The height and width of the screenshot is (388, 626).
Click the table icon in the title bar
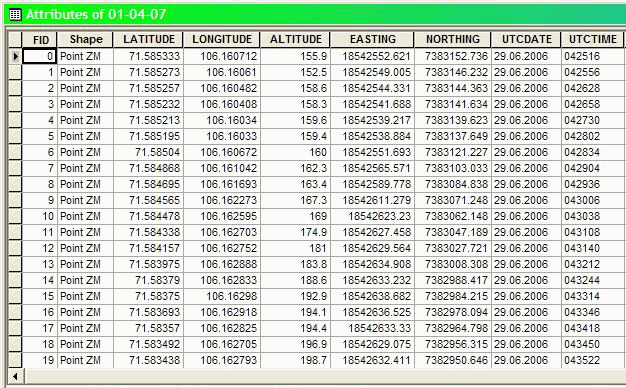pyautogui.click(x=15, y=15)
